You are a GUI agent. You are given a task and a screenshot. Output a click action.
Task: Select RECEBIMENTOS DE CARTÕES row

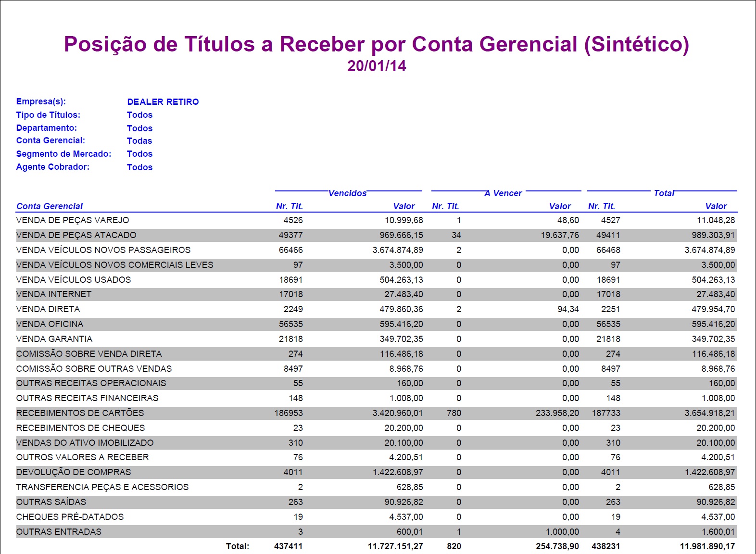(x=377, y=413)
